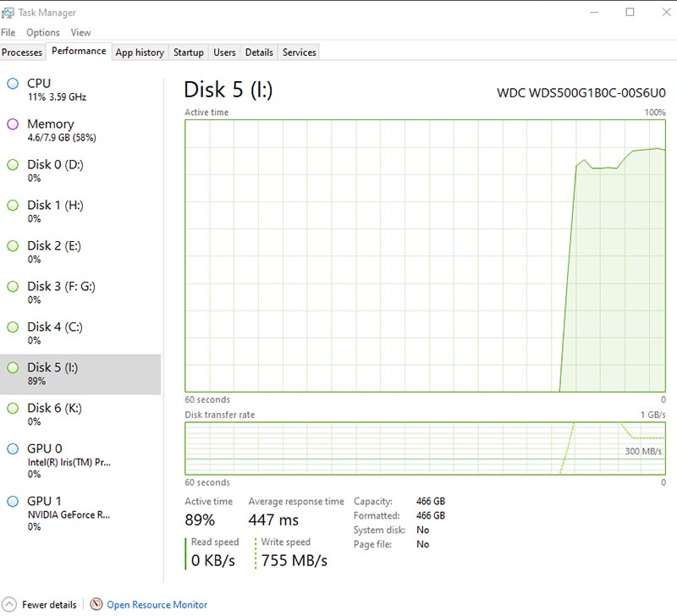This screenshot has width=677, height=616.
Task: Select the Disk 5 (I:) label
Action: 52,367
